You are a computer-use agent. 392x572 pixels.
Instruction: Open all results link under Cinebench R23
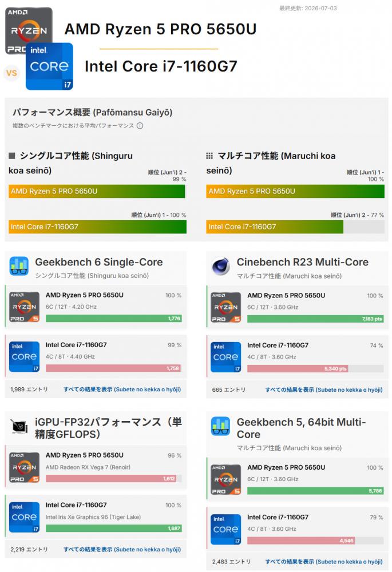324,390
